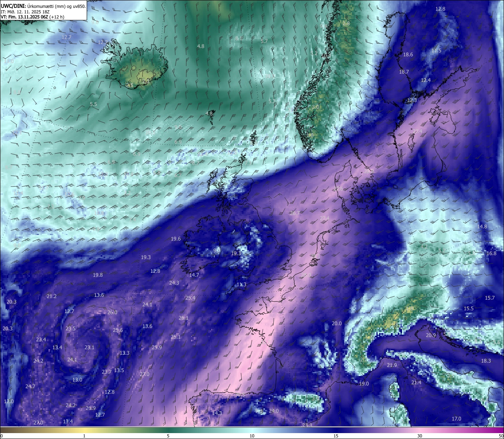This screenshot has height=439, width=504.
Task: Click the value '25.4' on the map
Action: point(190,298)
